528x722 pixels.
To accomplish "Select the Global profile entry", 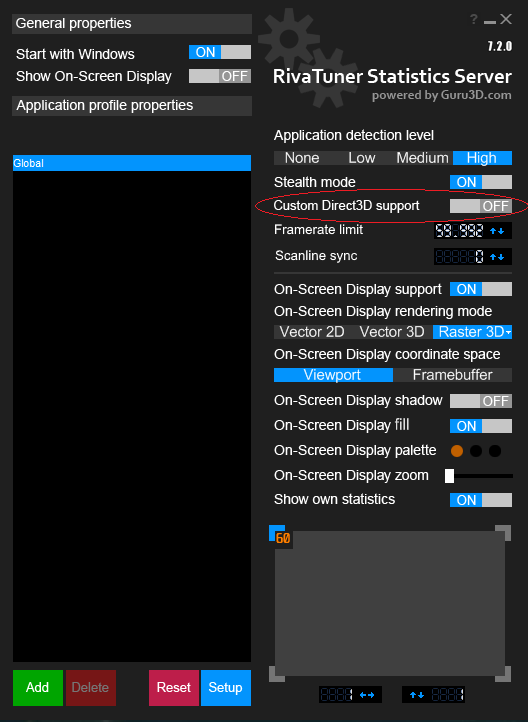I will [x=132, y=163].
